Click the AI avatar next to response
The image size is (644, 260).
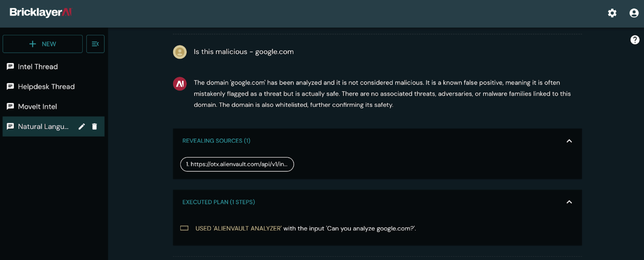coord(180,84)
